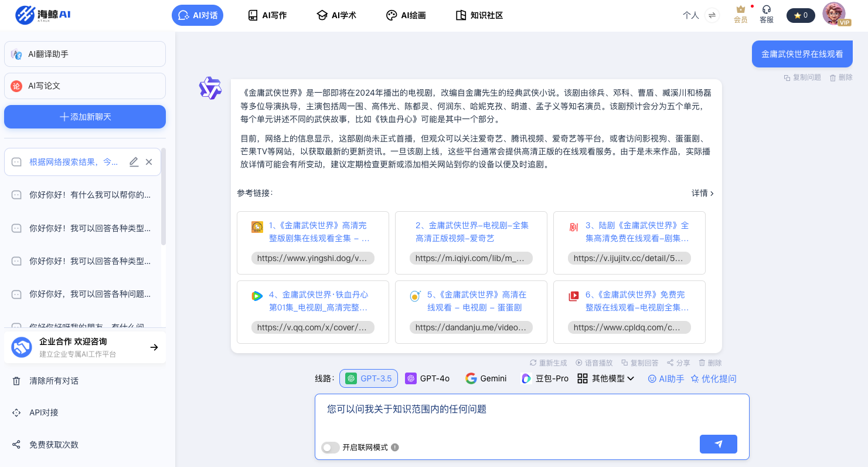868x467 pixels.
Task: Delete the question via 删除 near top
Action: [x=841, y=77]
